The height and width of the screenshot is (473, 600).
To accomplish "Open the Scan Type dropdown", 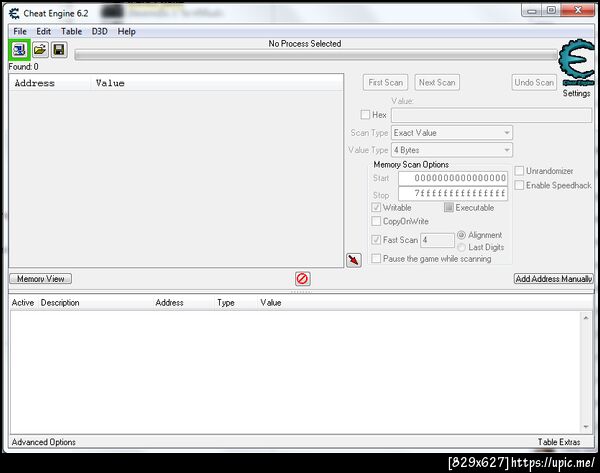I will tap(452, 133).
